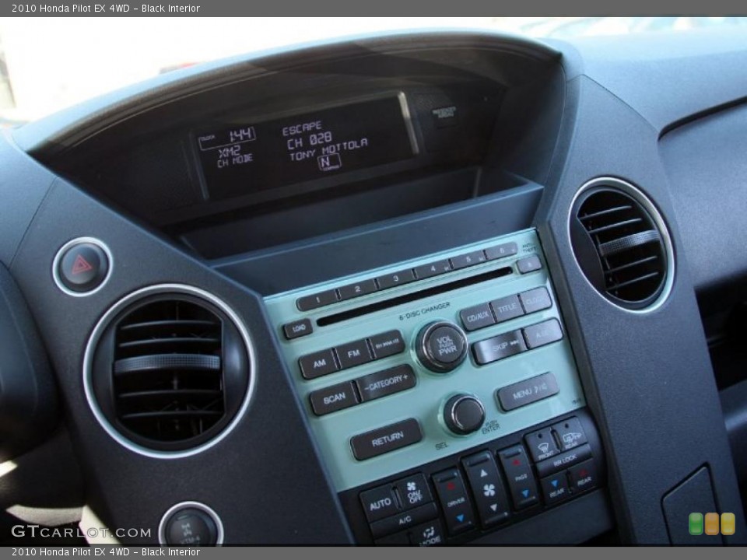Select radio preset 4
The image size is (747, 560).
[432, 269]
